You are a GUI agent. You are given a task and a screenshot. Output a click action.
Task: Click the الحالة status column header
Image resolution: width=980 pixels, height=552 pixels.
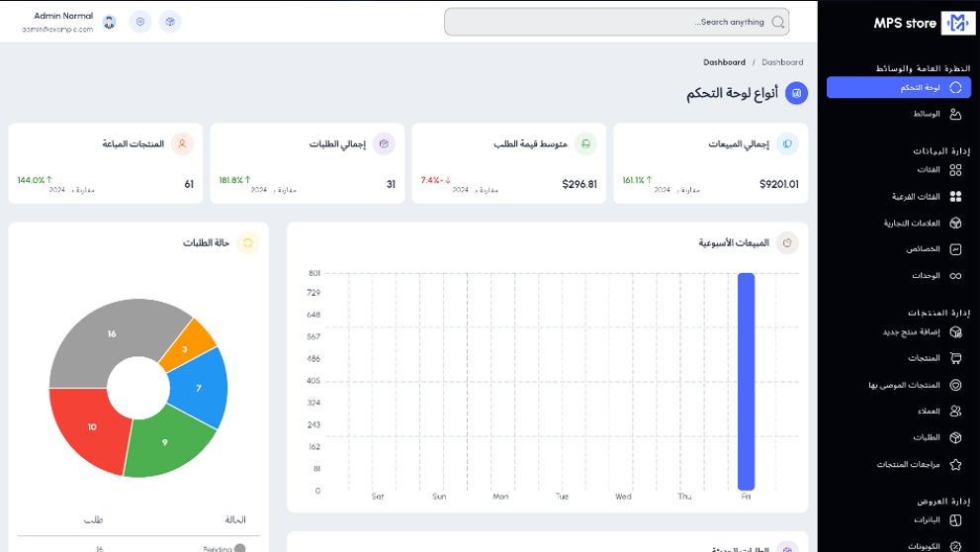(235, 519)
